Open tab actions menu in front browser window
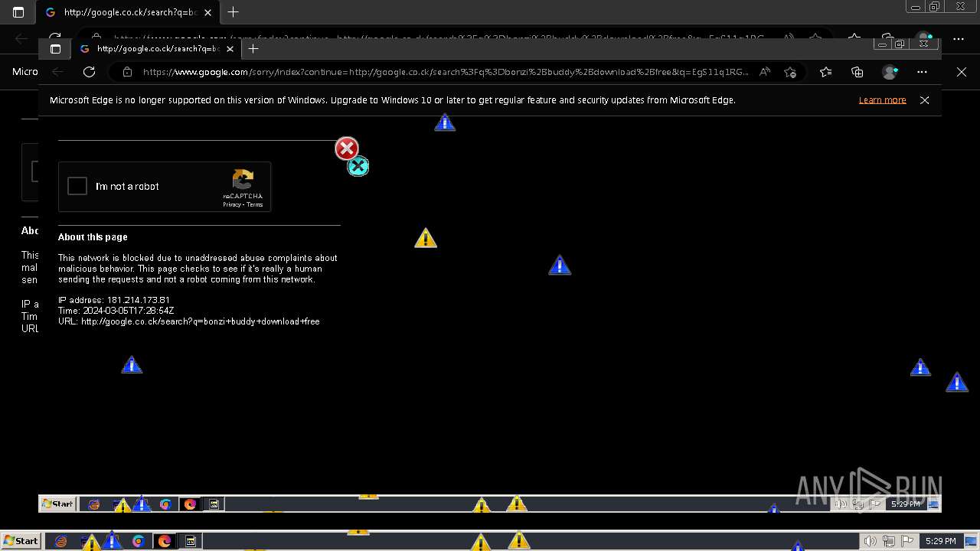The height and width of the screenshot is (551, 980). (55, 49)
